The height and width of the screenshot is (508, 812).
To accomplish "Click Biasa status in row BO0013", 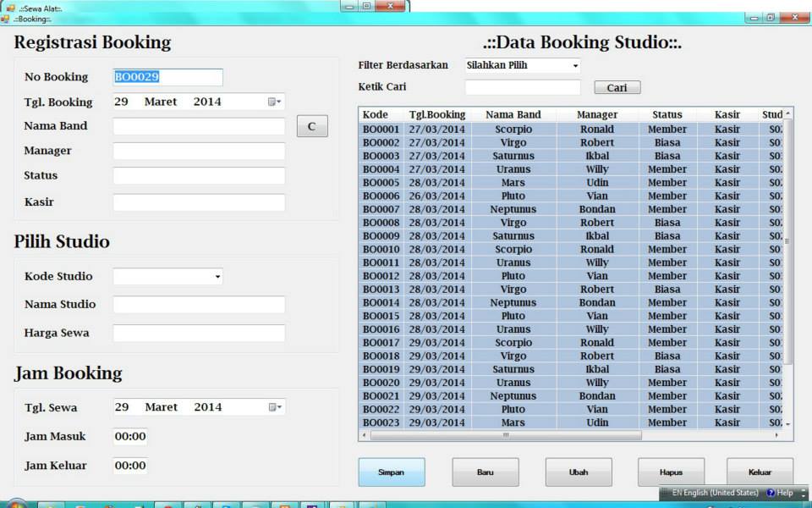I will tap(667, 290).
